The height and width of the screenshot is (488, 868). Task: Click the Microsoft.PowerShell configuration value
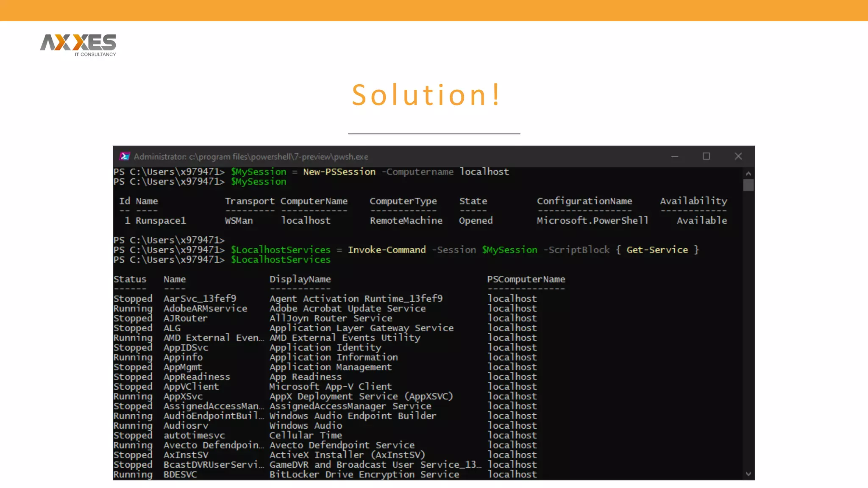tap(592, 221)
